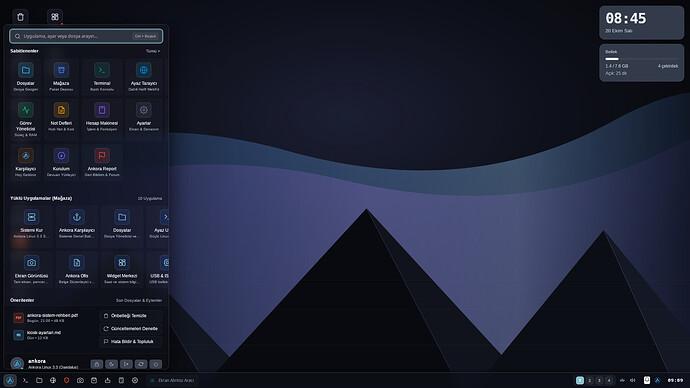Click the log out button in menu footer

(x=126, y=364)
